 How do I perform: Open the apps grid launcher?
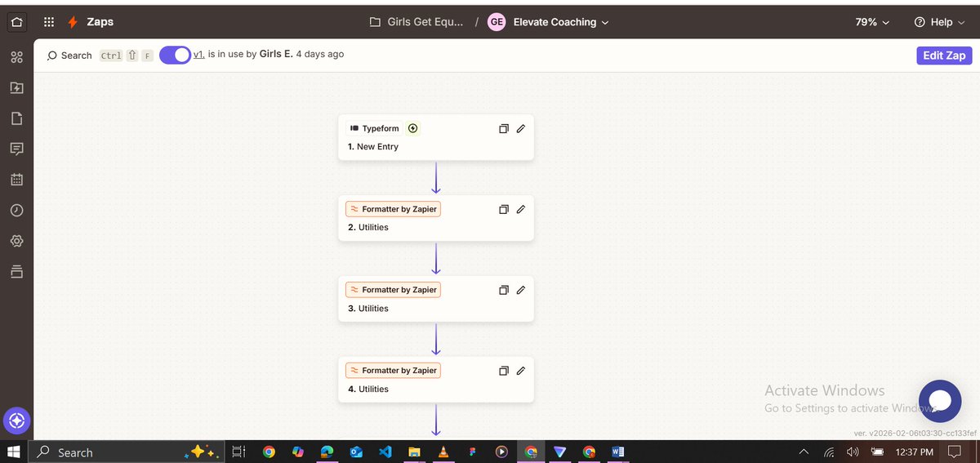pyautogui.click(x=49, y=22)
